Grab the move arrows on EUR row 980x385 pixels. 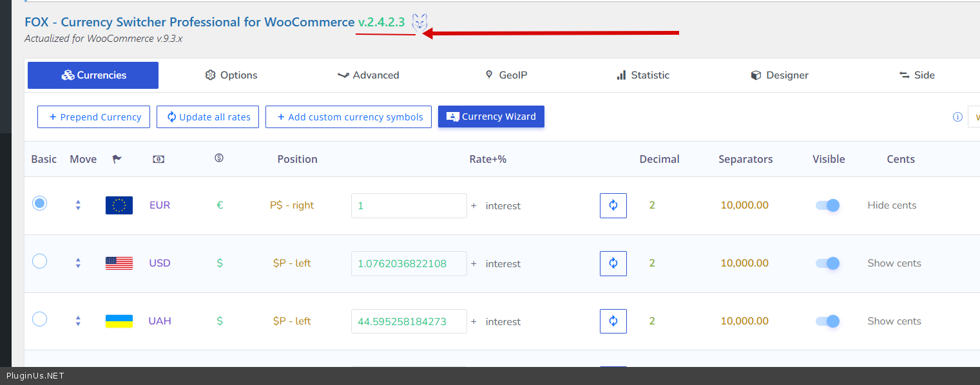click(x=78, y=205)
